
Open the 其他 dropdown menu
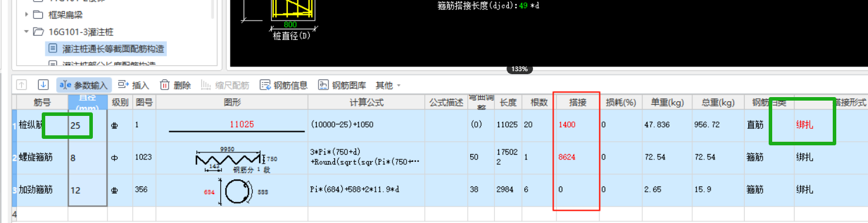(x=388, y=85)
